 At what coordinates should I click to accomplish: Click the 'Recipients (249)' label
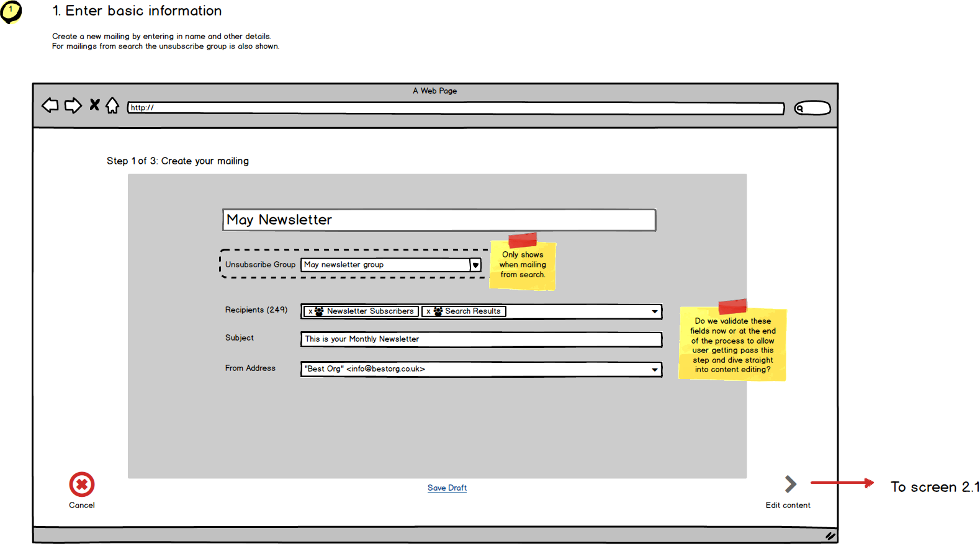pos(256,310)
